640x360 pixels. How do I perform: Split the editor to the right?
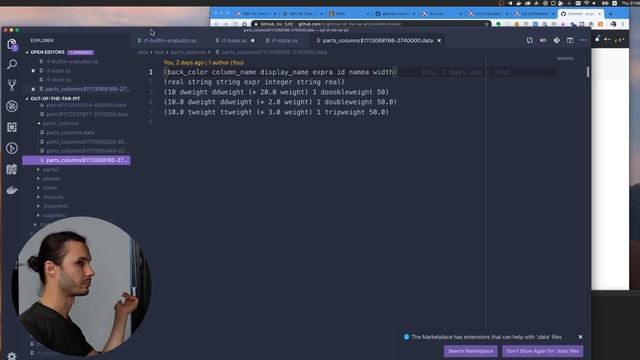pos(570,40)
